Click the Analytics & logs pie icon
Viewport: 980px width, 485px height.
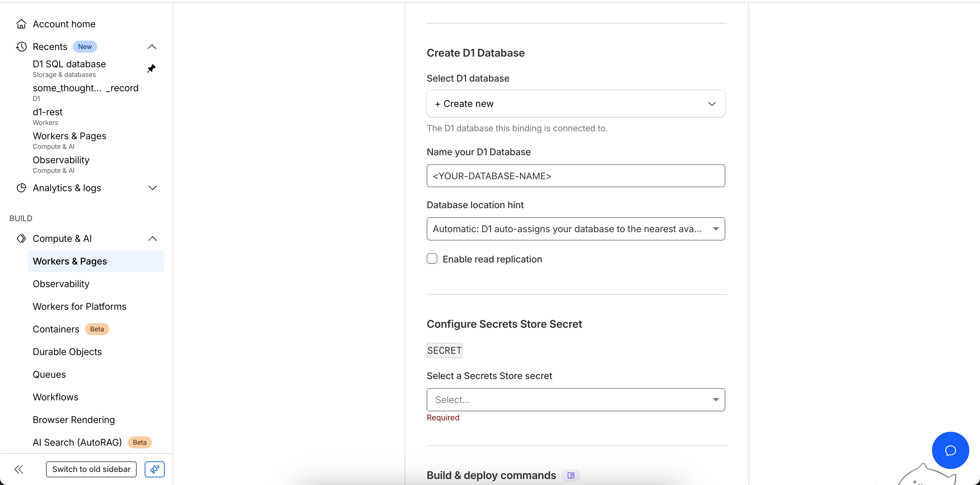coord(21,188)
